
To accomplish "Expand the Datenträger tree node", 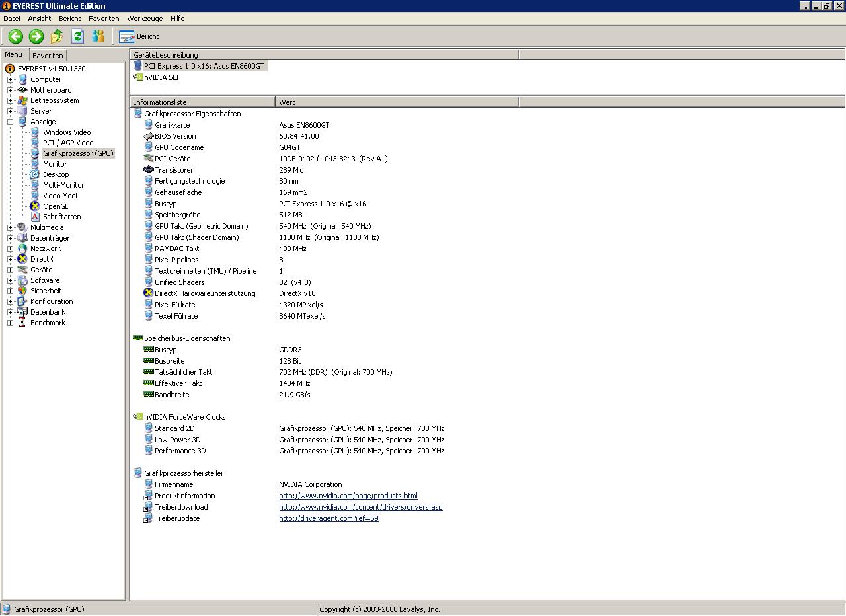I will [10, 238].
